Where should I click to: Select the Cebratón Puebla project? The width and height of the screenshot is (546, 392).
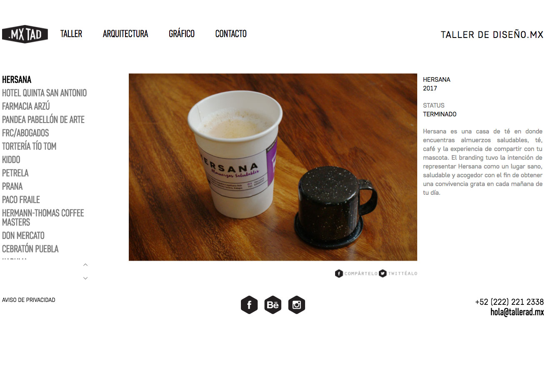pyautogui.click(x=30, y=249)
